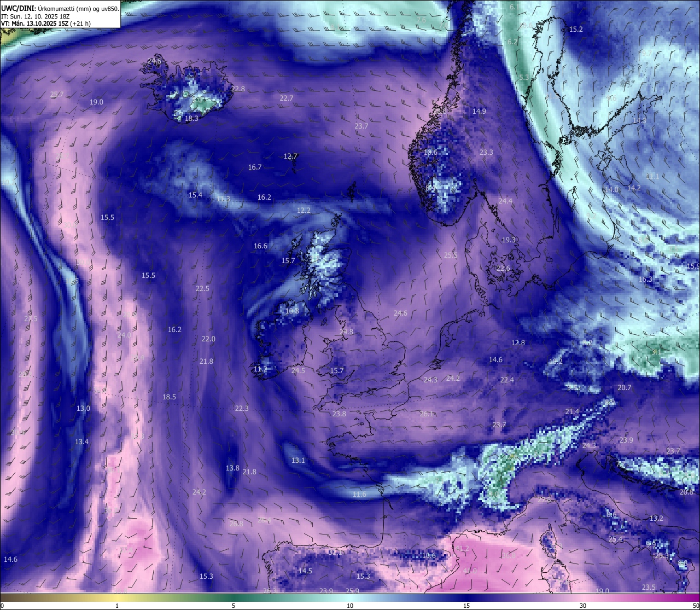The image size is (700, 610).
Task: Click the 50 tick on color scale
Action: pyautogui.click(x=696, y=606)
